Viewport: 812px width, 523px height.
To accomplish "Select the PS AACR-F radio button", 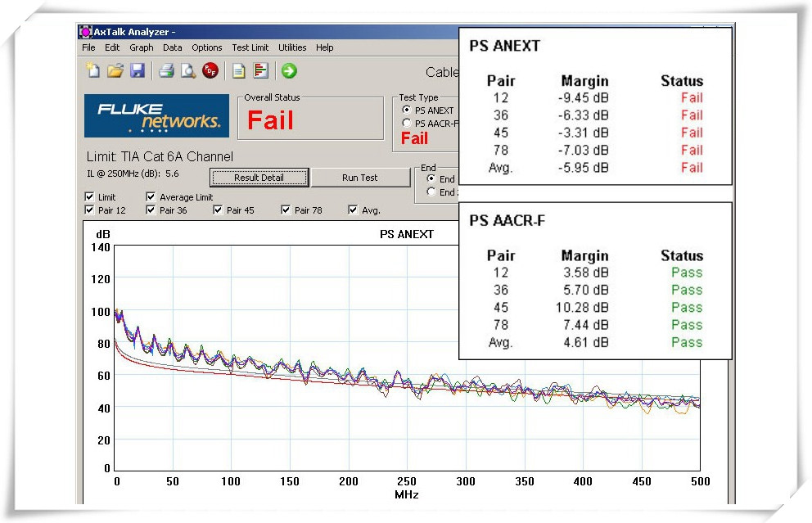I will pos(407,124).
